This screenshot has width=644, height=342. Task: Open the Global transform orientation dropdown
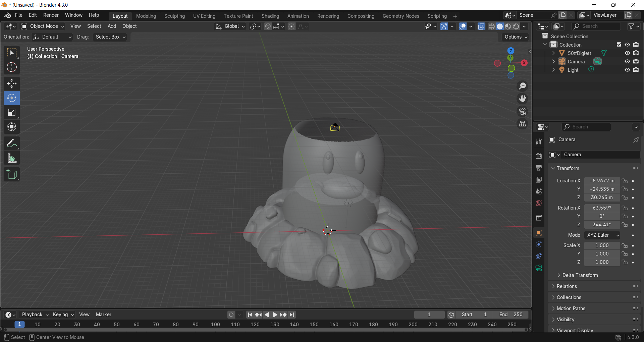coord(230,26)
